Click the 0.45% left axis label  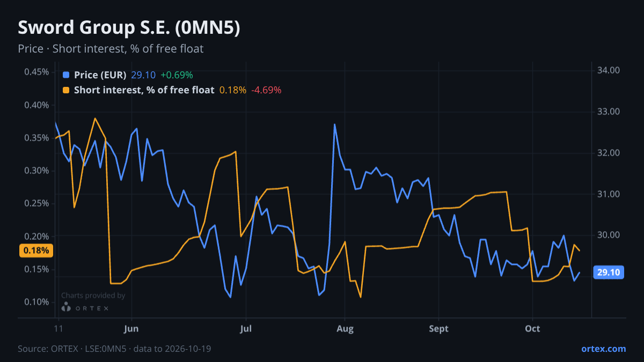(x=36, y=72)
